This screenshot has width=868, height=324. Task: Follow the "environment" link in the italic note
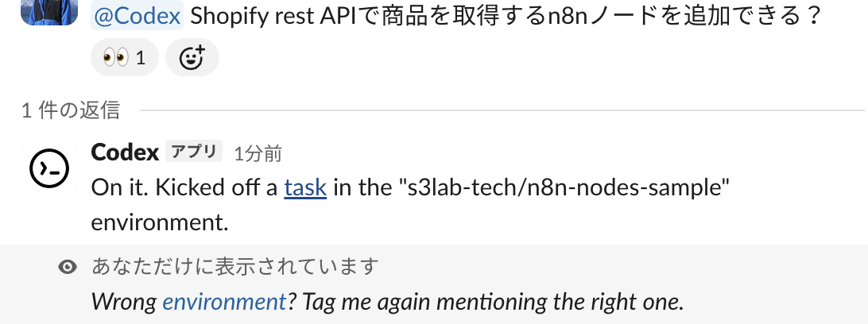[223, 302]
